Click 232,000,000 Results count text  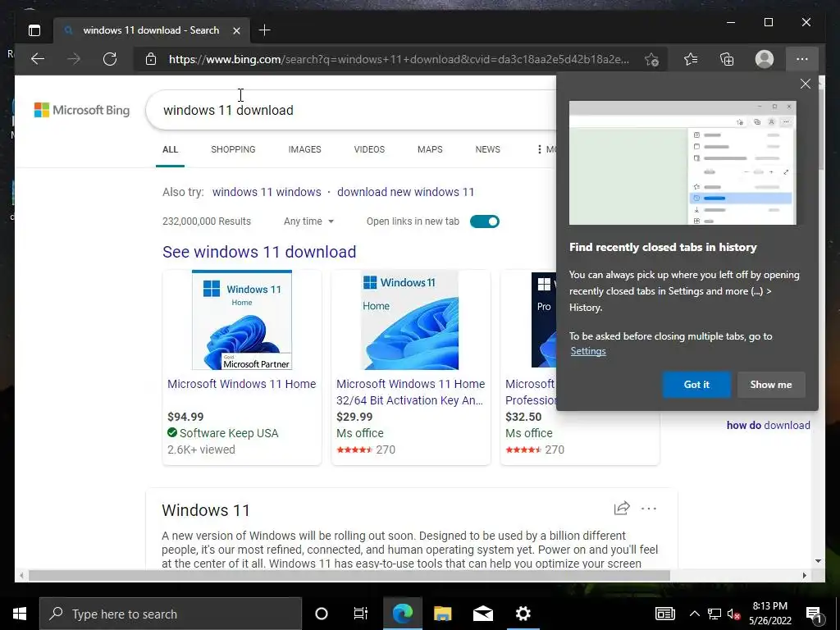click(207, 221)
